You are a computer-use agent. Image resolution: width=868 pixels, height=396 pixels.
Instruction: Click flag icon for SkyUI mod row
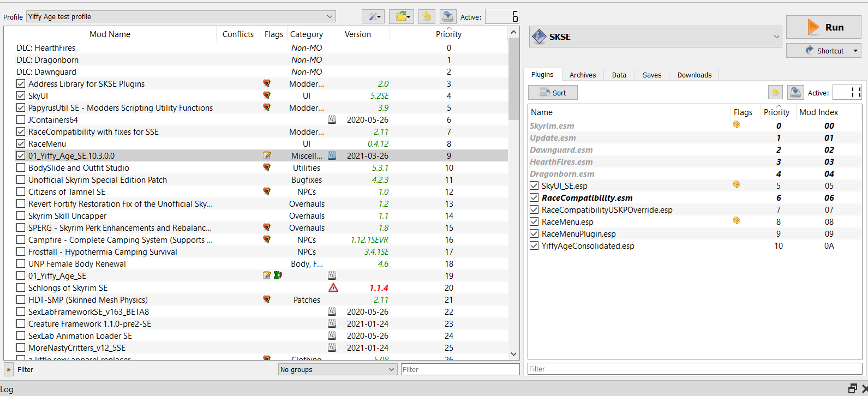[x=267, y=95]
